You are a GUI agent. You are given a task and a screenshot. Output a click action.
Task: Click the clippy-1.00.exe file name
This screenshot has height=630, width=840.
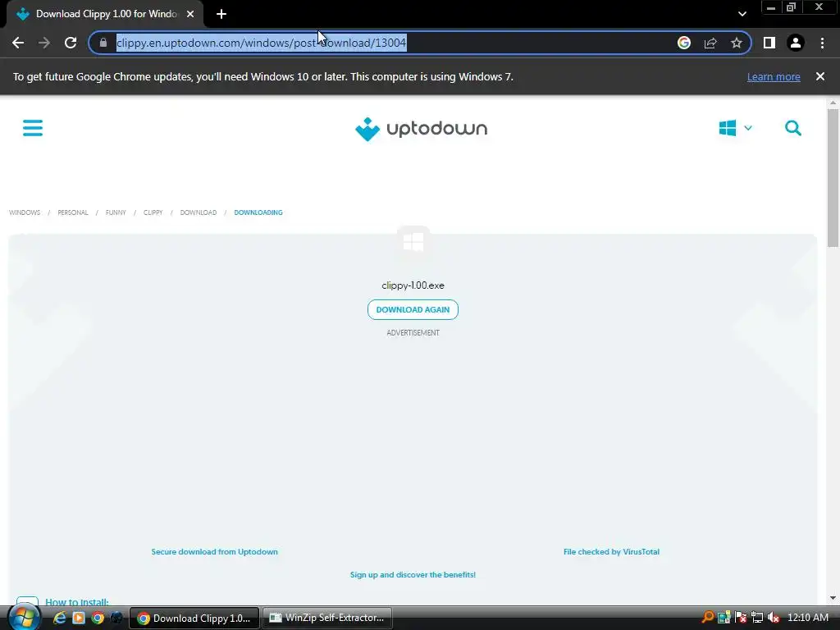point(413,285)
